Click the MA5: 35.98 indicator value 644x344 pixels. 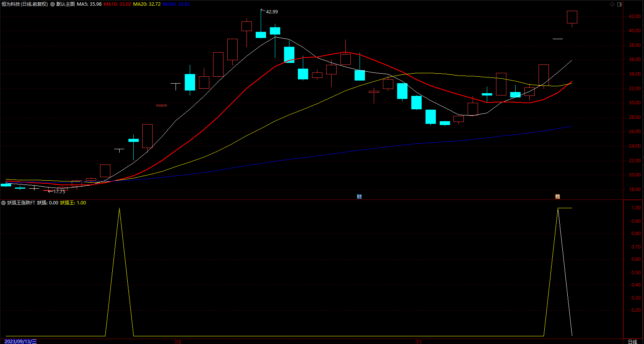click(89, 4)
